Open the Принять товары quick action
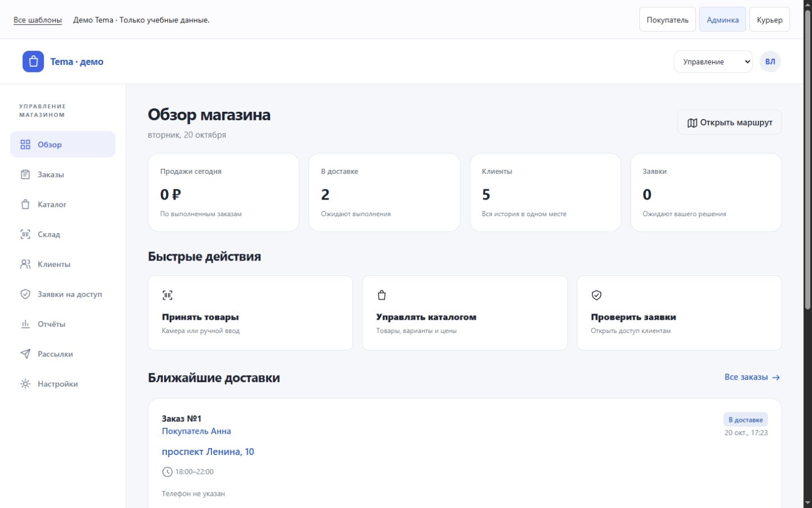 [250, 313]
